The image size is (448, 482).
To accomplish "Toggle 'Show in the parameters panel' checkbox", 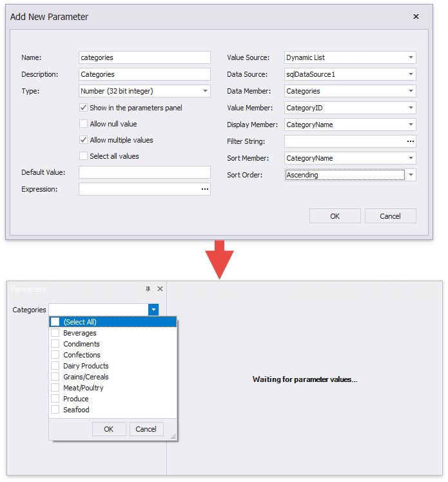I will click(x=84, y=108).
